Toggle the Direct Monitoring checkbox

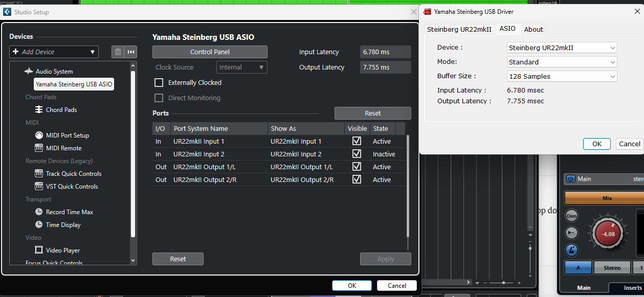[x=159, y=98]
